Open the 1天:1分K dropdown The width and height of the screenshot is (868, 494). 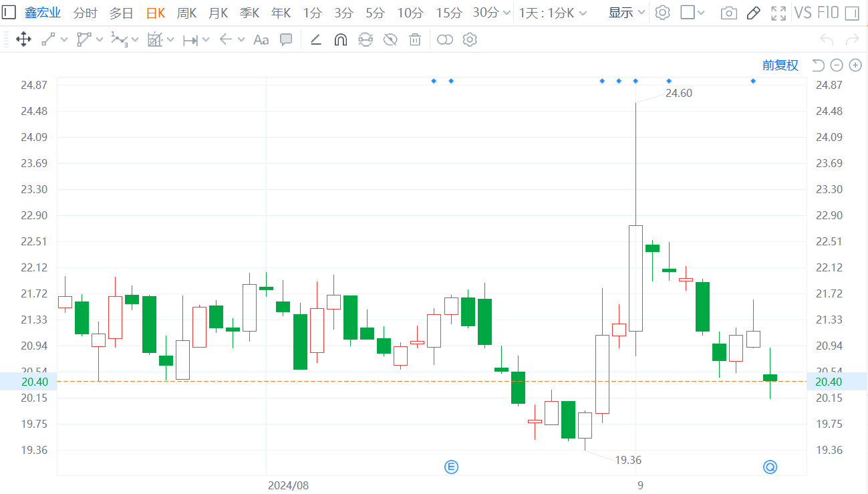click(553, 13)
